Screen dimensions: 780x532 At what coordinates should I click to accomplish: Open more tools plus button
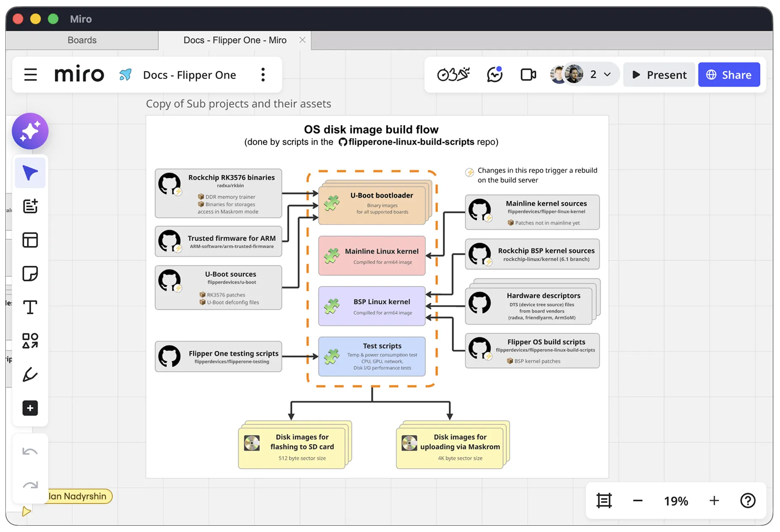click(x=30, y=408)
